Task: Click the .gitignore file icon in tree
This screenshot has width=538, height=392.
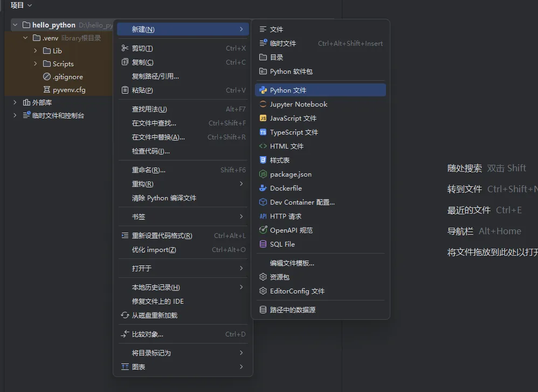Action: point(47,76)
